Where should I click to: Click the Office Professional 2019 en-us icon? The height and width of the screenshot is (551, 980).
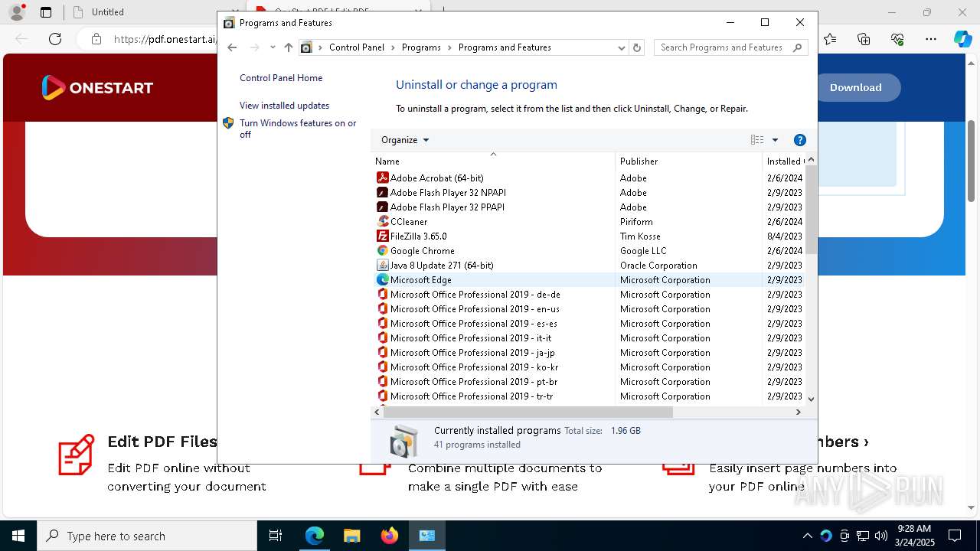tap(383, 308)
